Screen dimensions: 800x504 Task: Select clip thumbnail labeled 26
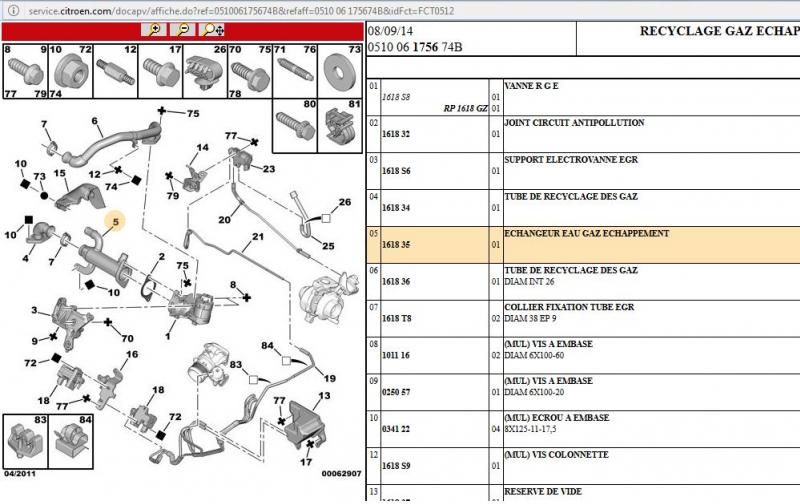pyautogui.click(x=205, y=71)
